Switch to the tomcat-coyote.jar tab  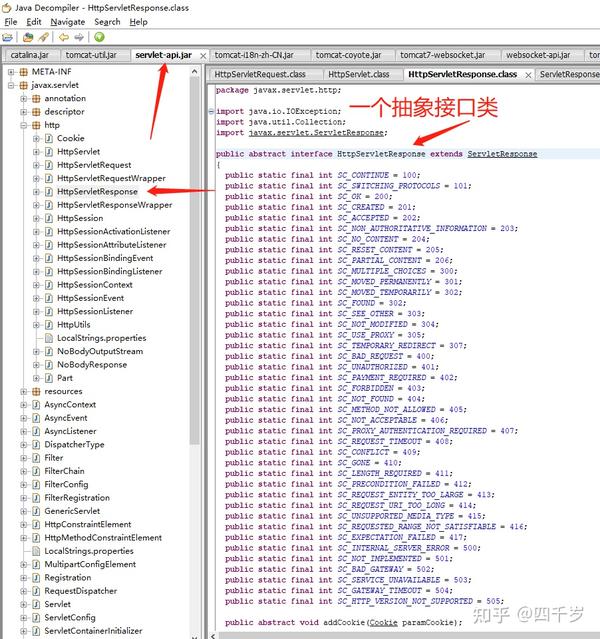pyautogui.click(x=349, y=55)
